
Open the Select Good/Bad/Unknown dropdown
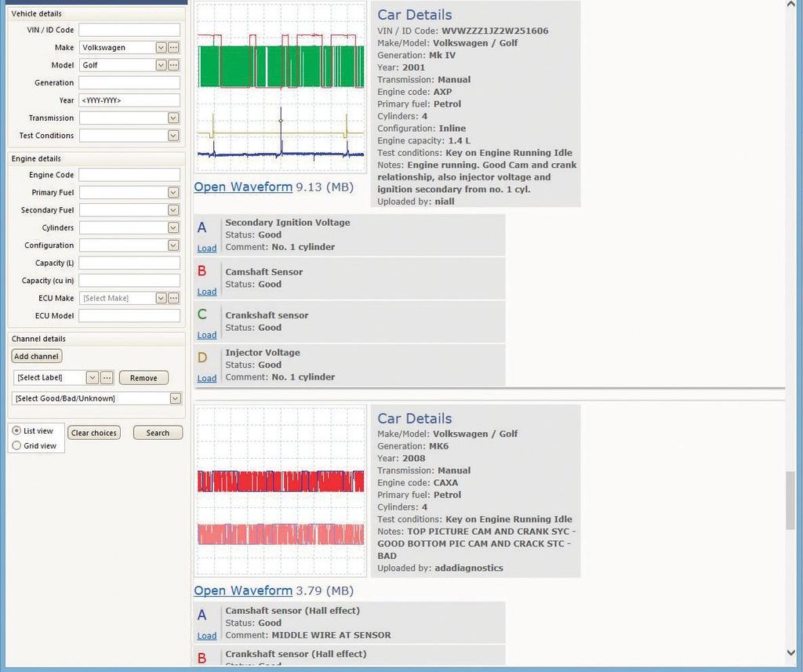175,398
